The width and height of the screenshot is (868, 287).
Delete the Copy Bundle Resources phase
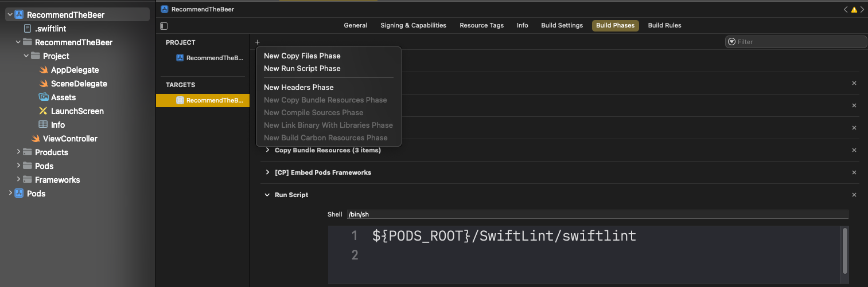pos(854,150)
